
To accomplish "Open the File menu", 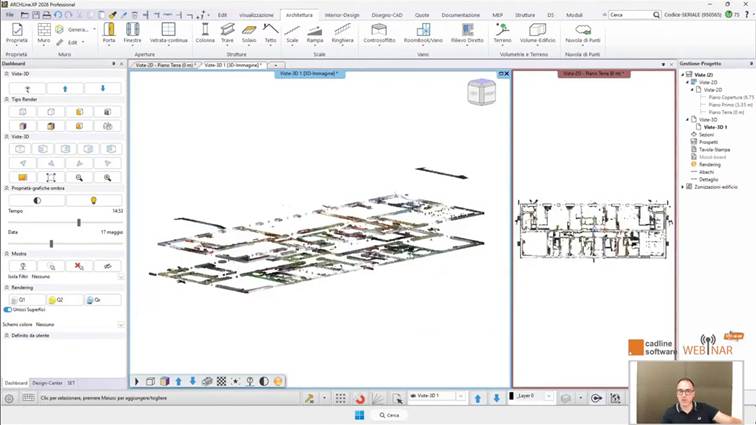I will 10,15.
